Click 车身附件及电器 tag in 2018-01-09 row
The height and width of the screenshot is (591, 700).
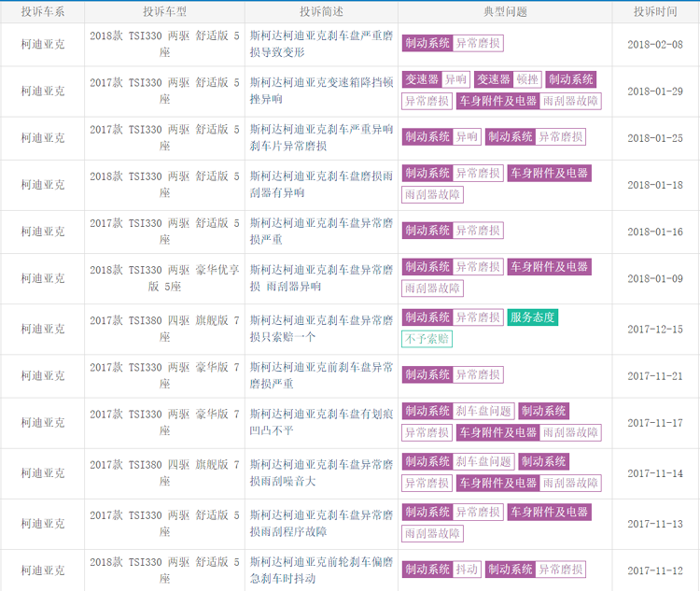point(549,267)
